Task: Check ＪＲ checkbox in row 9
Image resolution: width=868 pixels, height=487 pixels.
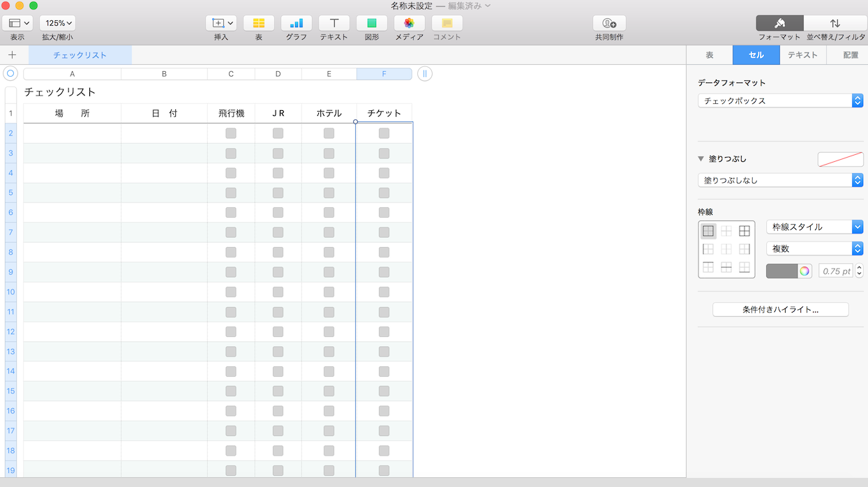Action: tap(278, 272)
